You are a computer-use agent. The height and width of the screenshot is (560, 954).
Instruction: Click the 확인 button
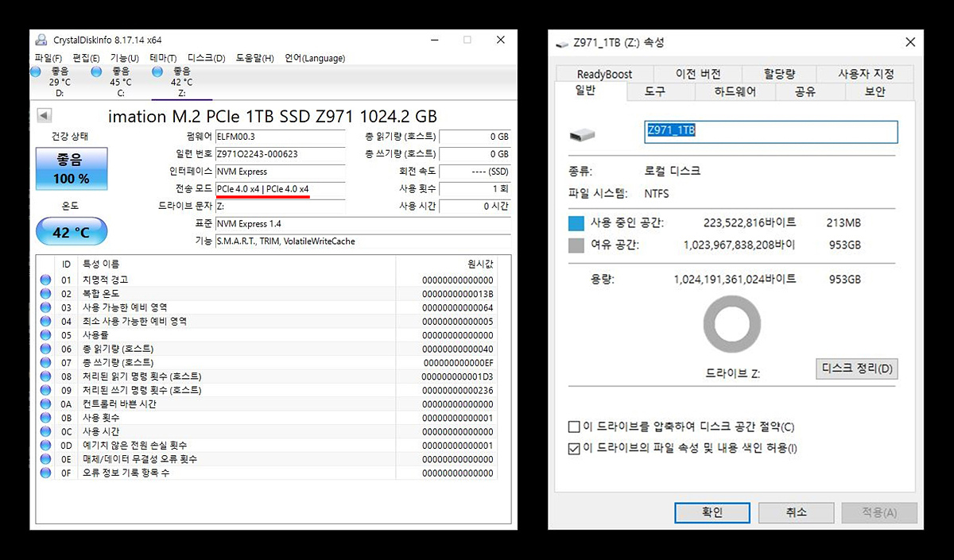(712, 512)
